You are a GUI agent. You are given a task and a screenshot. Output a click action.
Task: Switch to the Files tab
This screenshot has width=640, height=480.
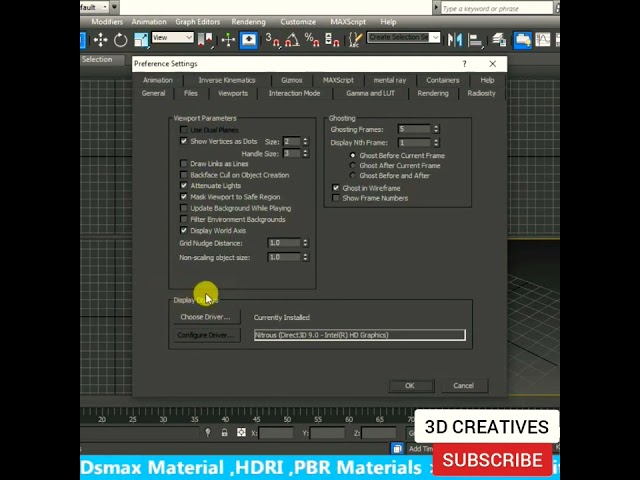click(x=191, y=93)
